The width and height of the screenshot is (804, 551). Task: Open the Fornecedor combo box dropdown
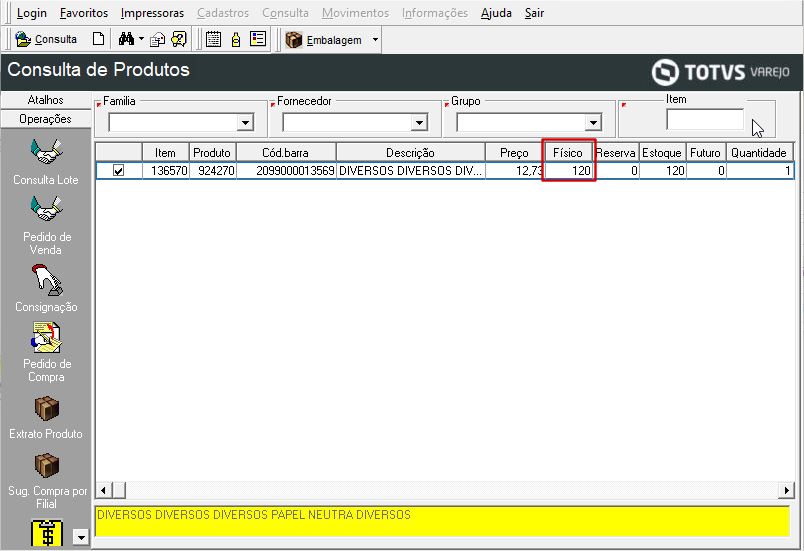419,123
